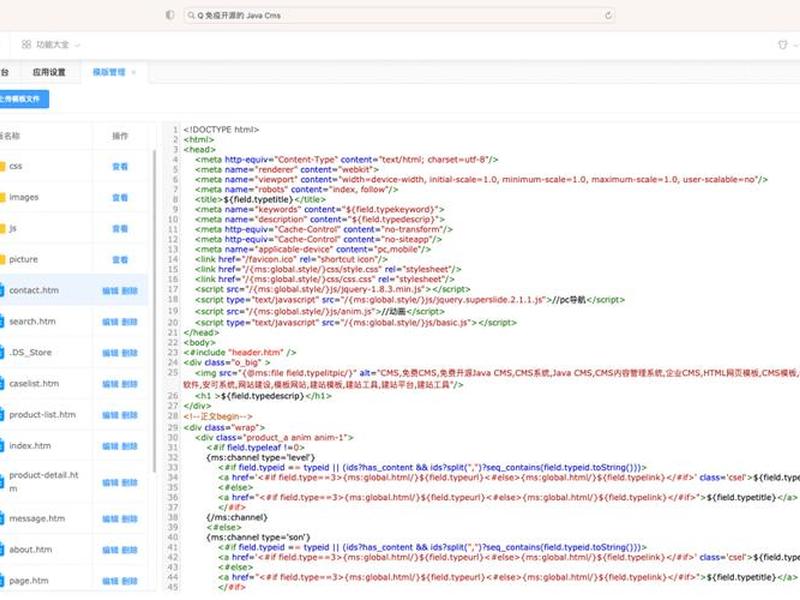
Task: Click code line 1 with DOCTYPE html
Action: [x=221, y=130]
